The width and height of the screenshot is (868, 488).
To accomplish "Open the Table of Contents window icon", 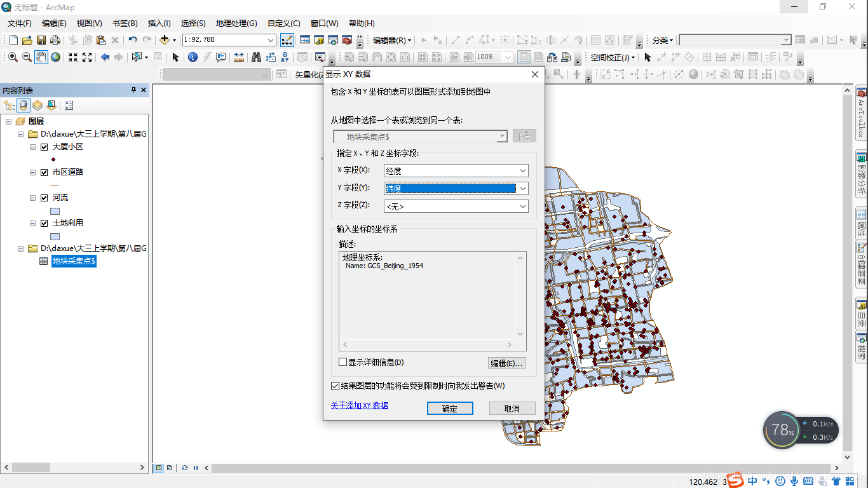I will (305, 40).
